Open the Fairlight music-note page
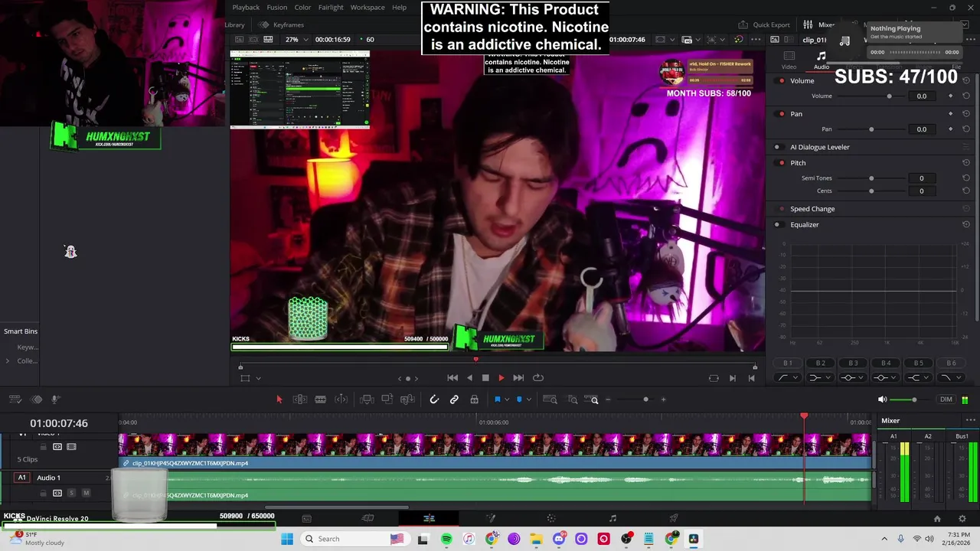This screenshot has width=980, height=551. [612, 519]
